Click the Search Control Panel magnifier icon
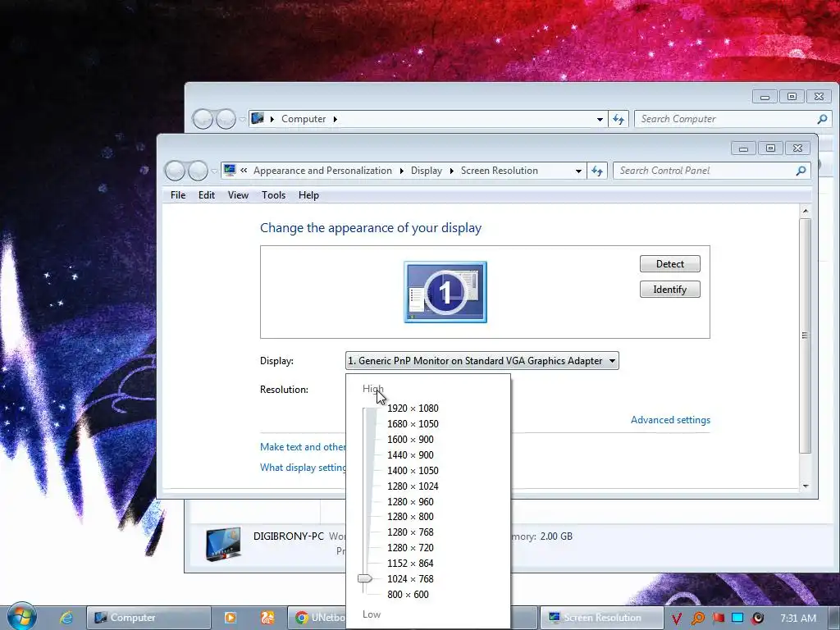Viewport: 840px width, 630px height. pyautogui.click(x=801, y=171)
